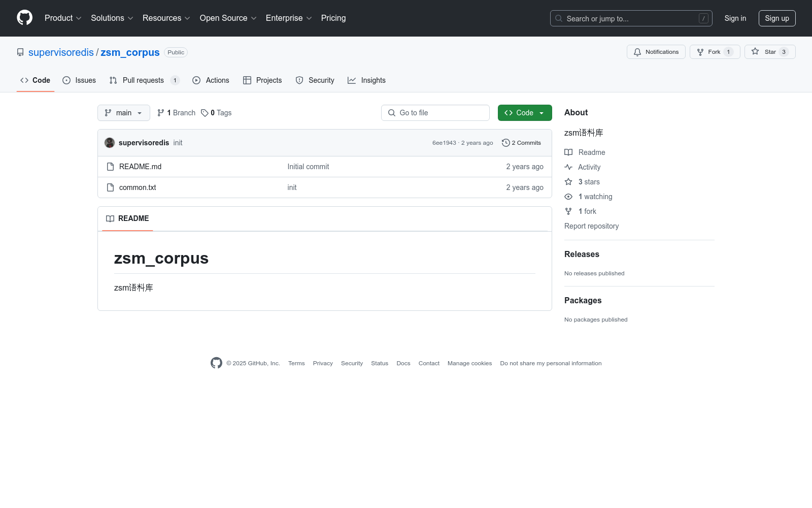Click the Star count badge
The height and width of the screenshot is (508, 812).
[784, 52]
